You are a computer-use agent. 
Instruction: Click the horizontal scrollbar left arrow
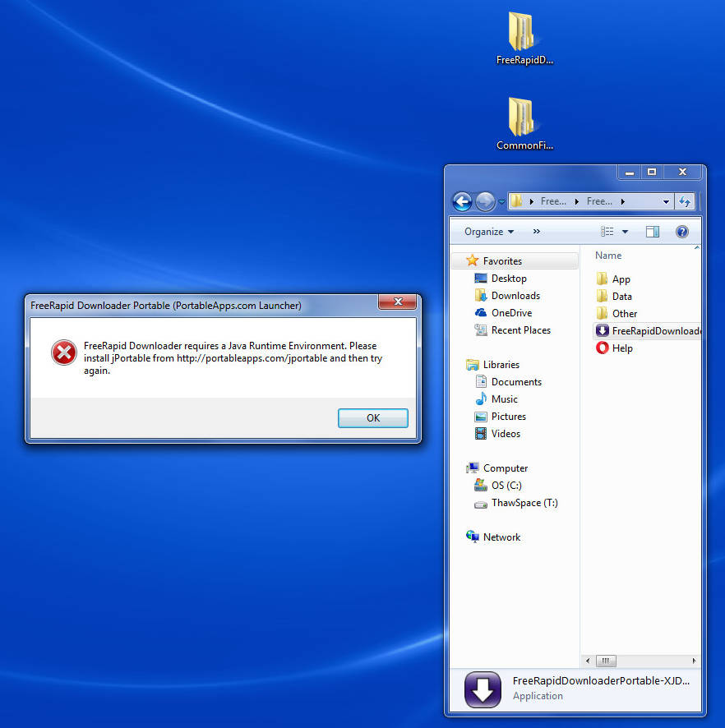pyautogui.click(x=588, y=661)
